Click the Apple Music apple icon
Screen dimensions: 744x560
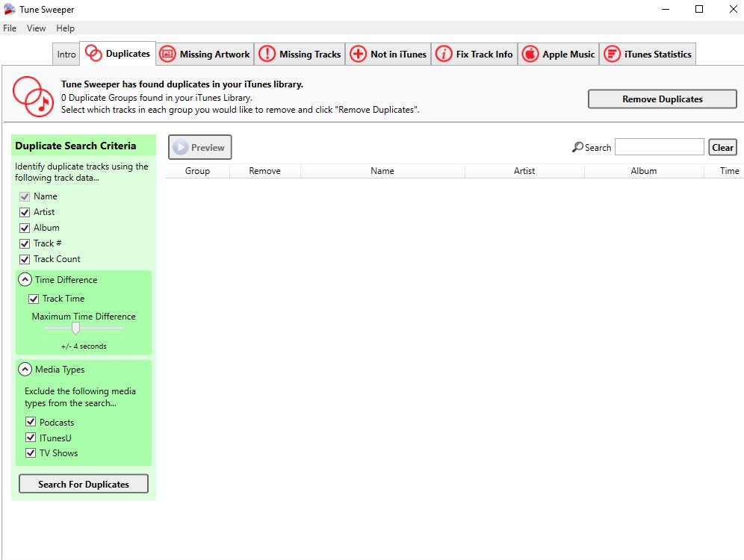(530, 54)
